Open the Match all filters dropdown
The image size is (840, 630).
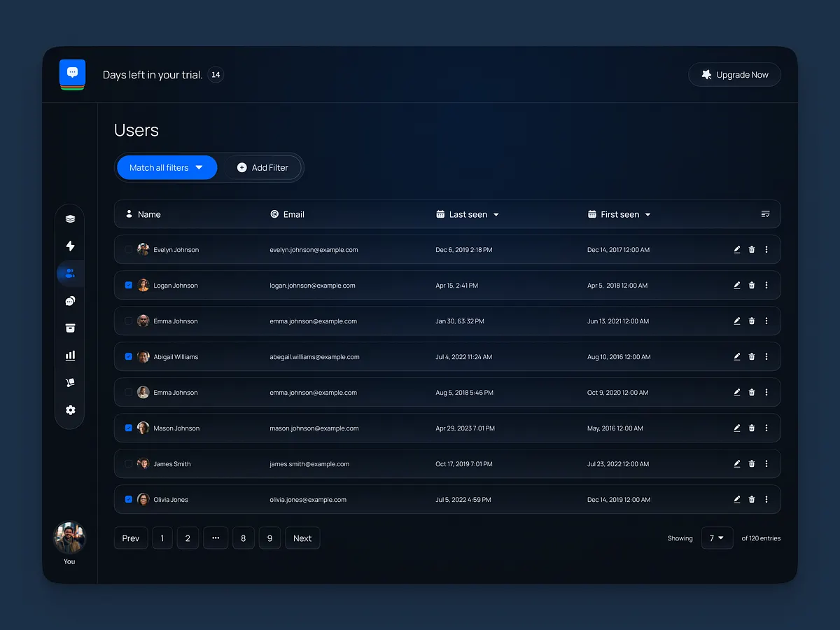click(x=166, y=167)
